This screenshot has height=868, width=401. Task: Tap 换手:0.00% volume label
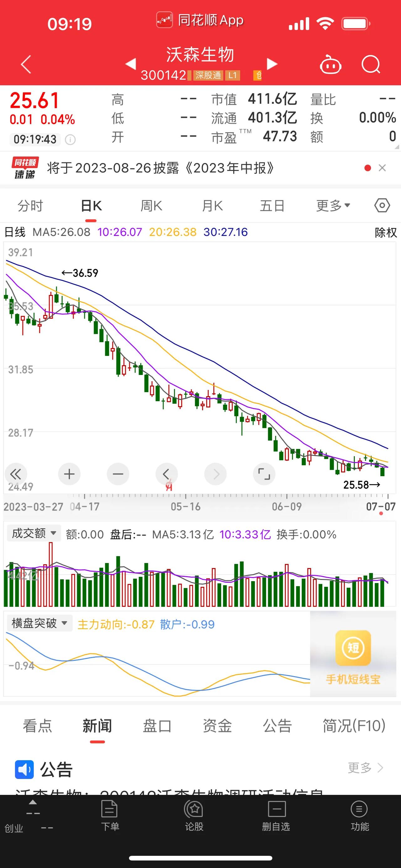pyautogui.click(x=306, y=535)
